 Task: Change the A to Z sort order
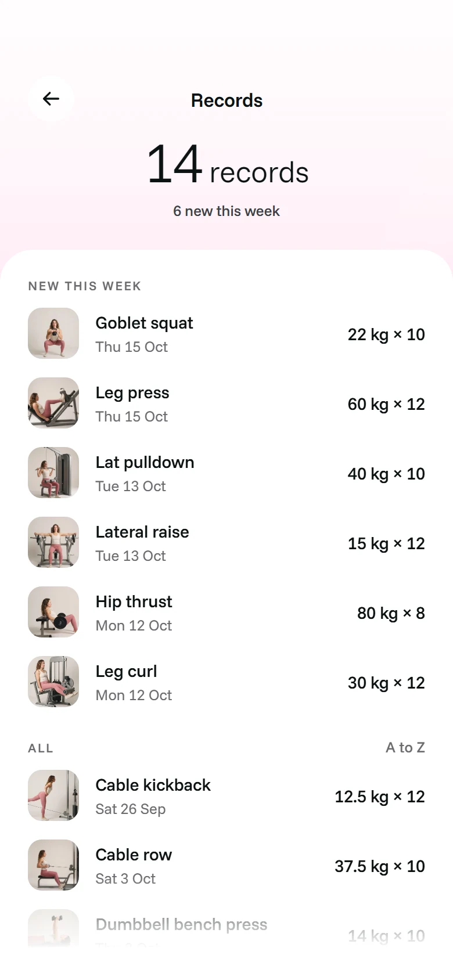pos(405,748)
